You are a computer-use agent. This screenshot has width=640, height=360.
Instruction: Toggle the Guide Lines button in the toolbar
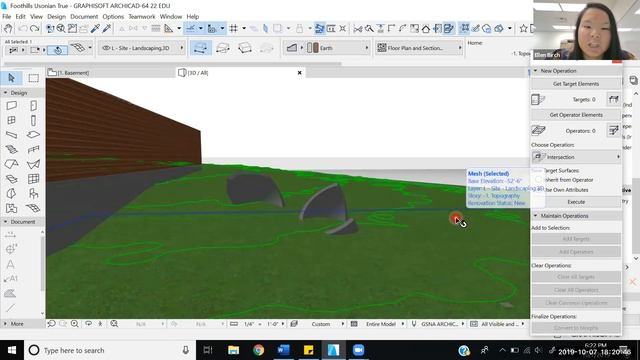[191, 28]
